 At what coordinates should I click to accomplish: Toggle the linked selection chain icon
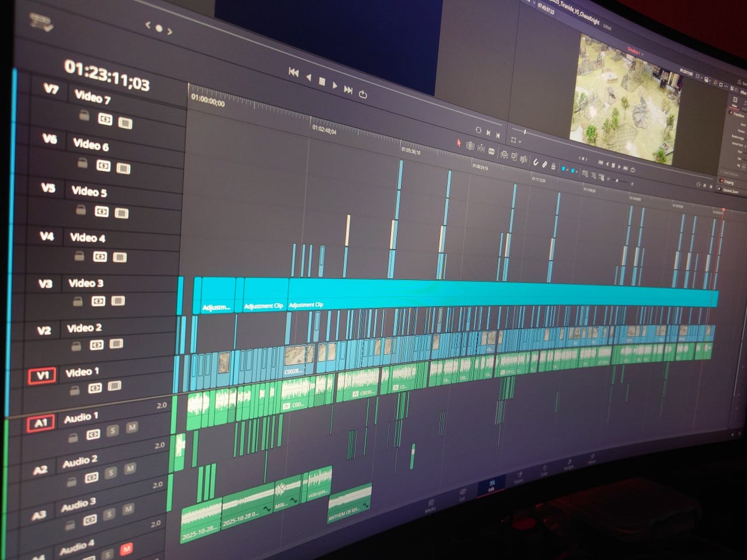(545, 164)
